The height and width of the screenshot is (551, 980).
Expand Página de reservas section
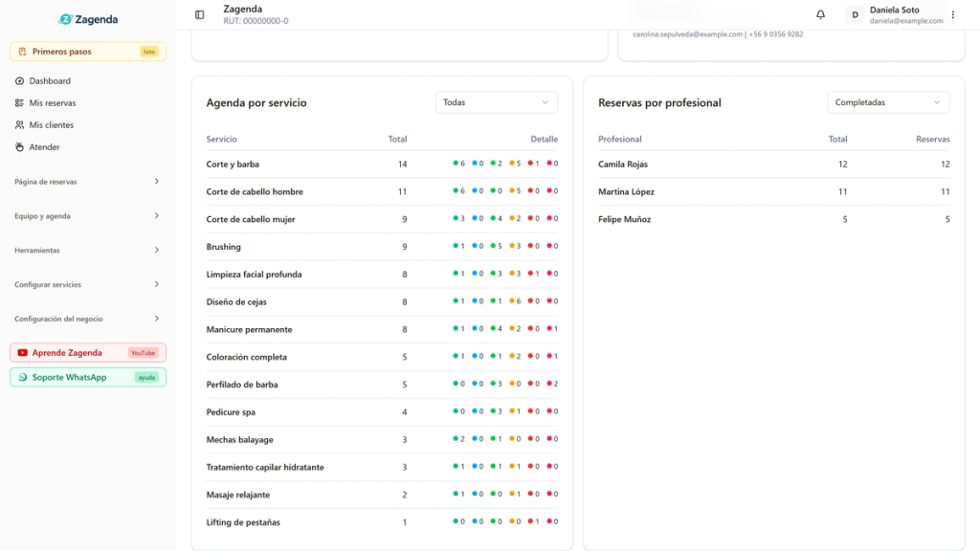[88, 182]
